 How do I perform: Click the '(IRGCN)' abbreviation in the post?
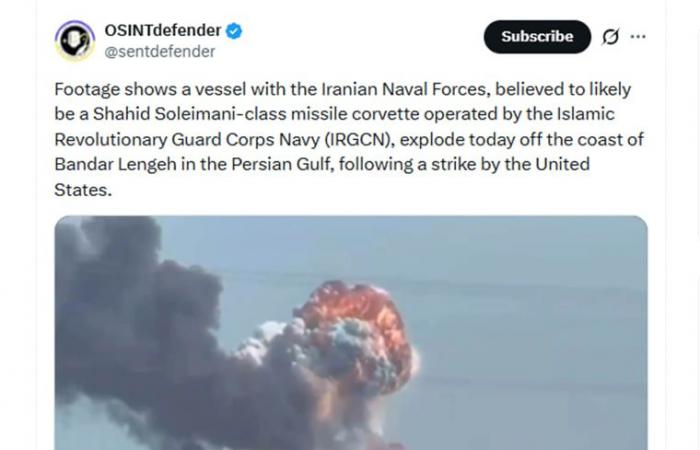coord(359,140)
